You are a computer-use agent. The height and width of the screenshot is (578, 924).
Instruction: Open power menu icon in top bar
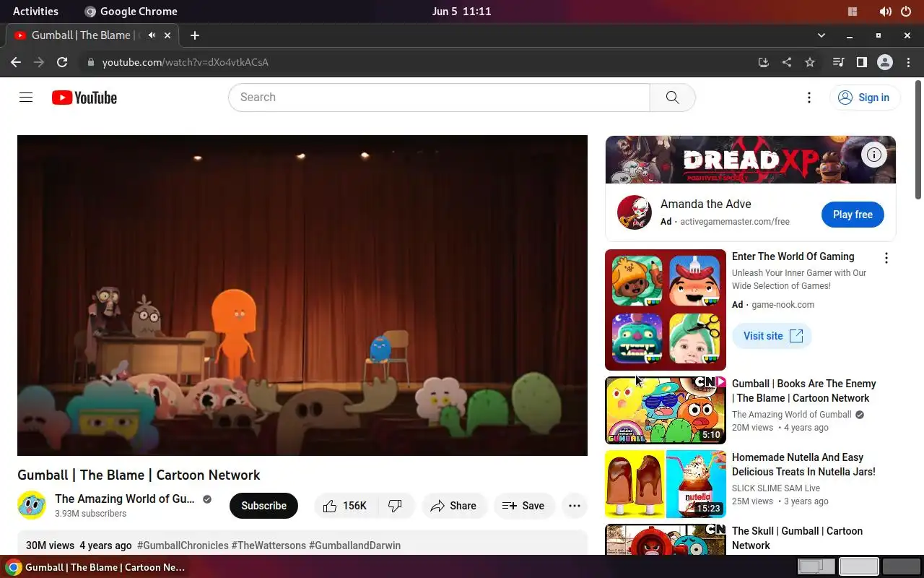[906, 12]
